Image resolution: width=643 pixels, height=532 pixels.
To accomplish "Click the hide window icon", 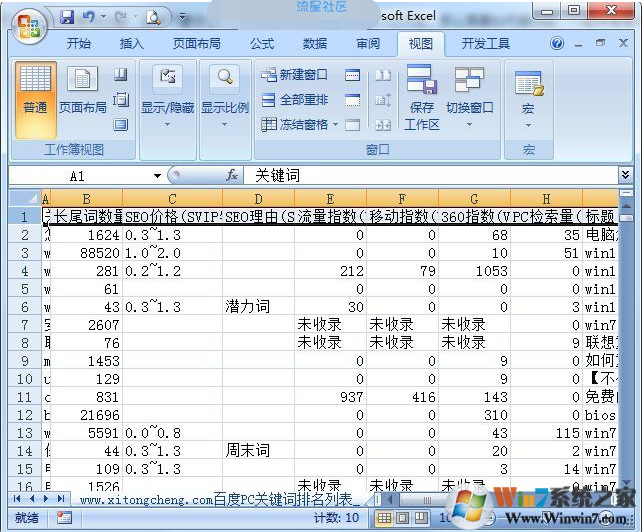I will coord(352,100).
